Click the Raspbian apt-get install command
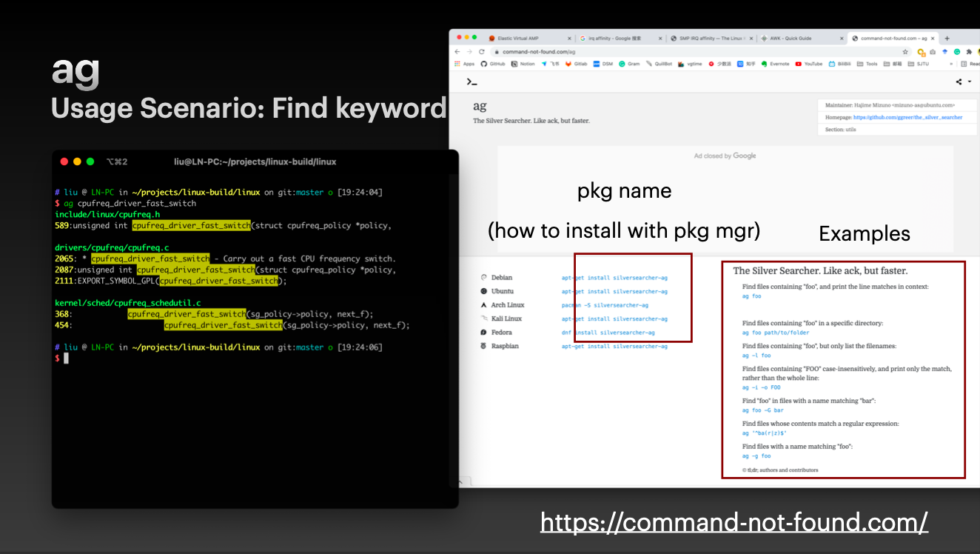 click(614, 346)
